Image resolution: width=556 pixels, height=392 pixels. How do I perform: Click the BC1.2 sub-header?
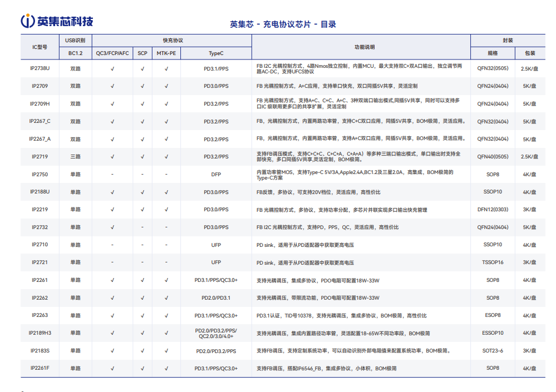[75, 53]
